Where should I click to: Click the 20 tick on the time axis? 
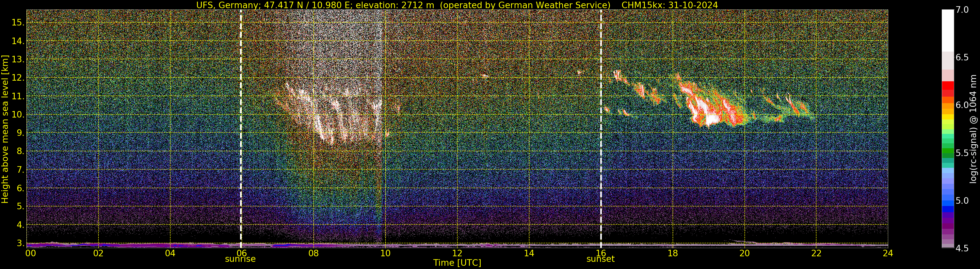coord(745,253)
